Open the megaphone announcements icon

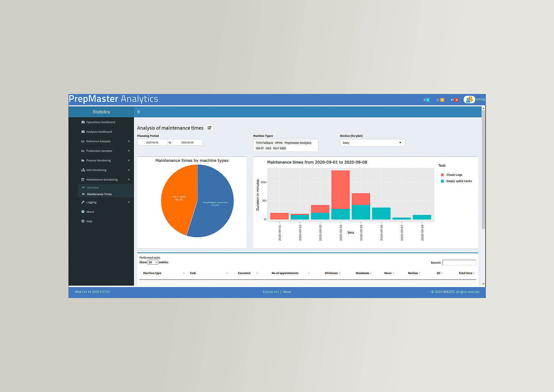(452, 100)
